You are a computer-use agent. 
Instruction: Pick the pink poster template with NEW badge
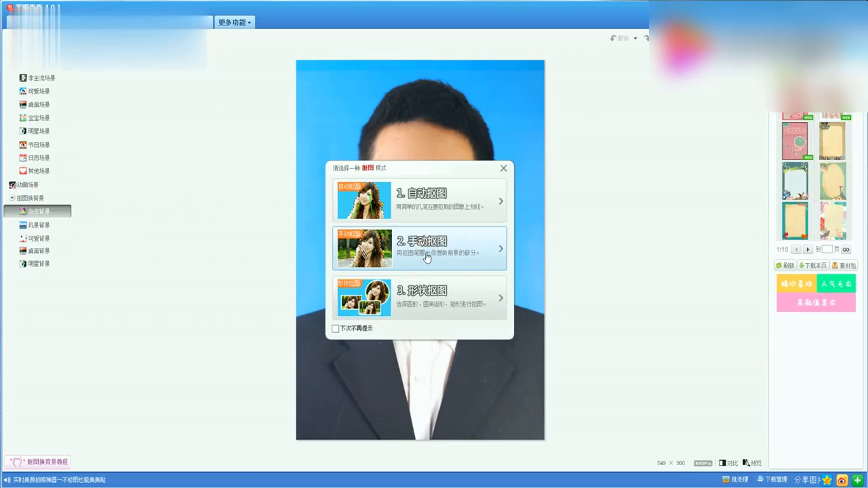(795, 141)
